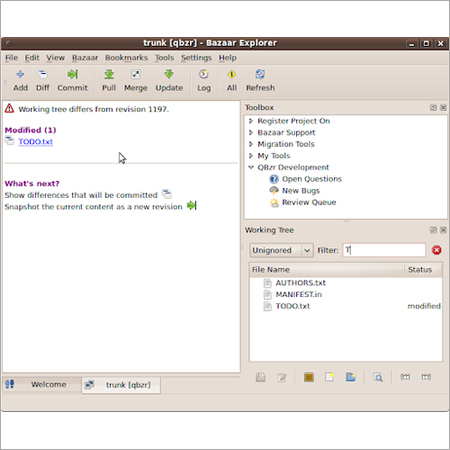Screen dimensions: 450x450
Task: Switch to the Welcome tab
Action: 41,384
